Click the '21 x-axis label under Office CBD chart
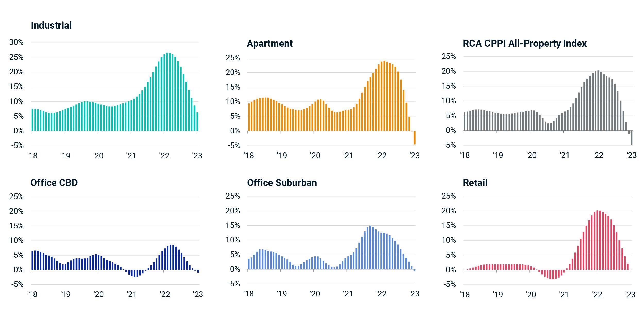 click(x=131, y=294)
